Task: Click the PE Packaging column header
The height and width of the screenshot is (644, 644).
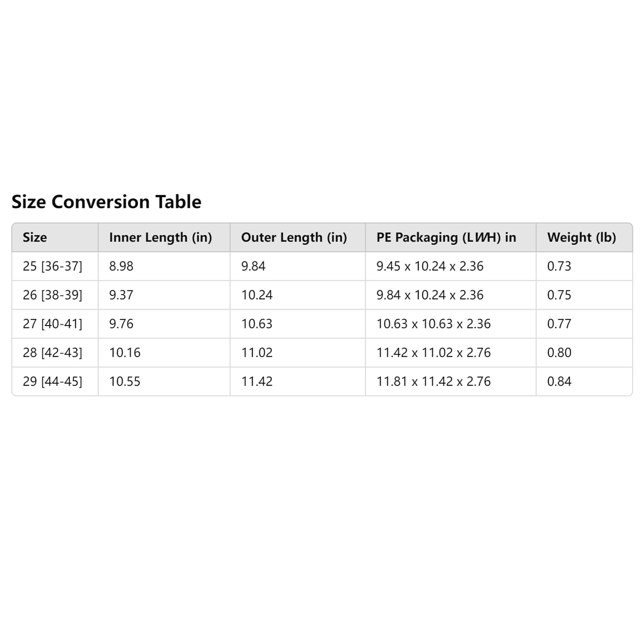Action: click(446, 237)
